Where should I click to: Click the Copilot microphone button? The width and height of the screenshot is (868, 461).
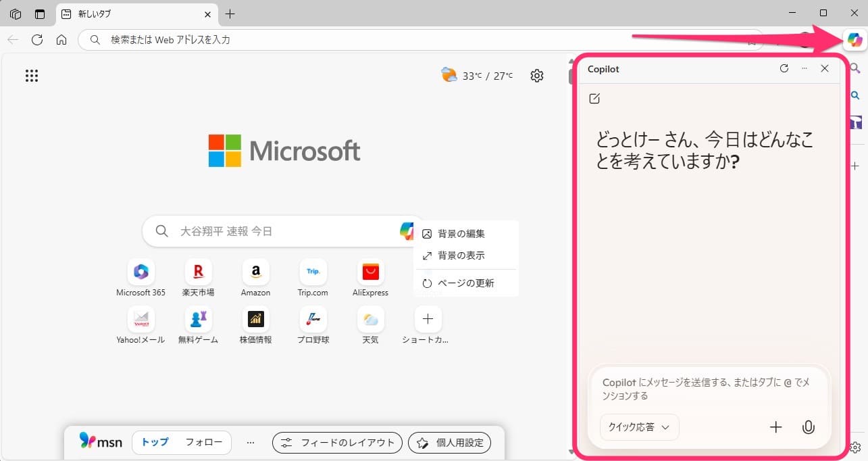pyautogui.click(x=808, y=427)
